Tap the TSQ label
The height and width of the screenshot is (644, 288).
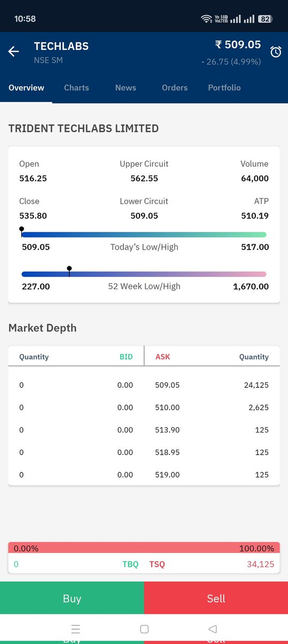157,564
